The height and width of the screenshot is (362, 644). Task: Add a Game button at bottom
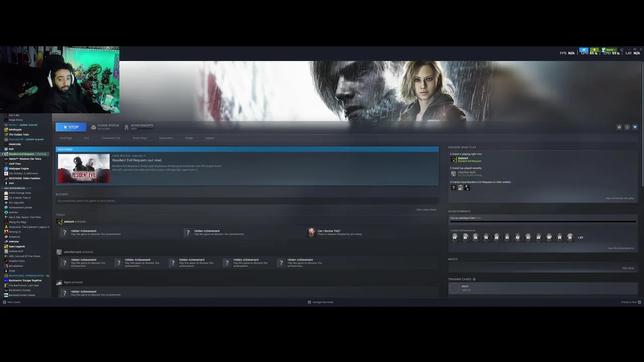pyautogui.click(x=12, y=302)
